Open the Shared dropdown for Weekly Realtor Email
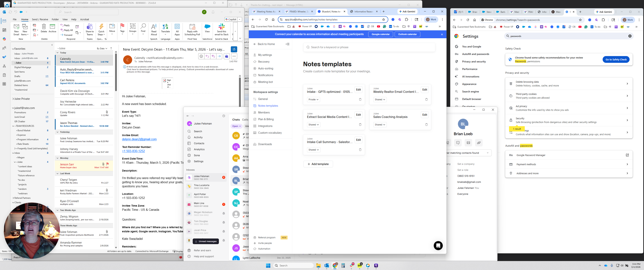Screen dimensions: 644x270 380,99
